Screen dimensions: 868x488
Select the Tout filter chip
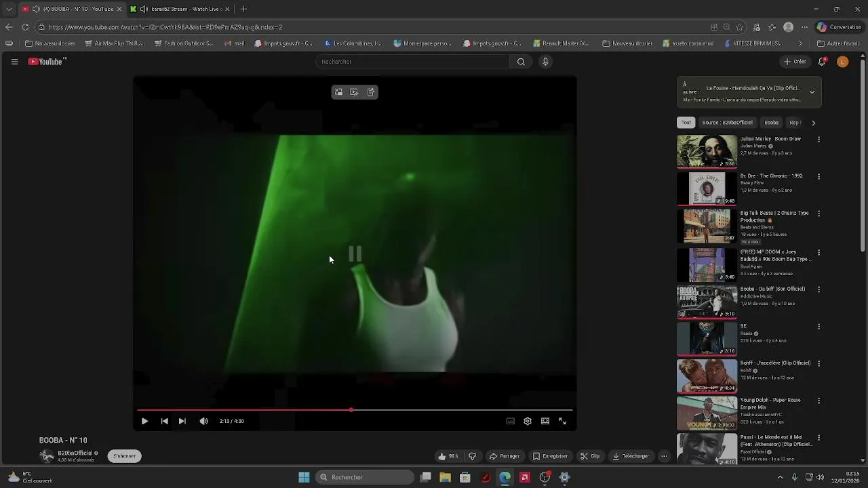[686, 123]
